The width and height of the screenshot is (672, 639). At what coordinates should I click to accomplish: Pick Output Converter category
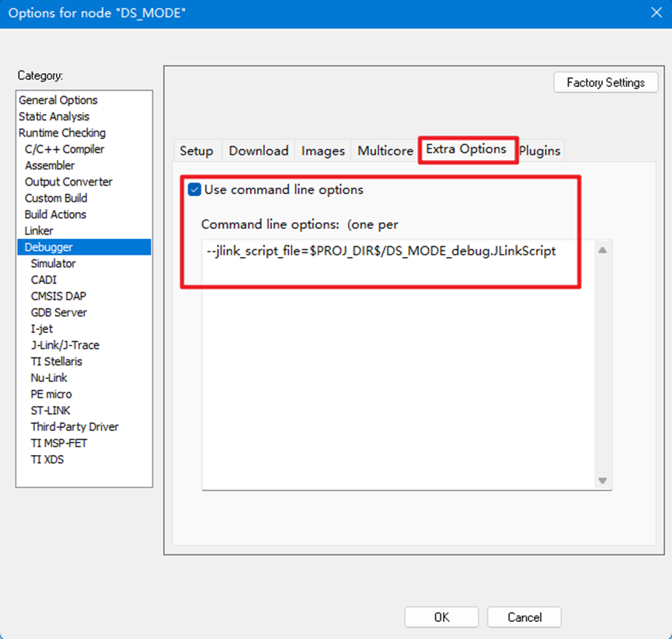pos(68,182)
